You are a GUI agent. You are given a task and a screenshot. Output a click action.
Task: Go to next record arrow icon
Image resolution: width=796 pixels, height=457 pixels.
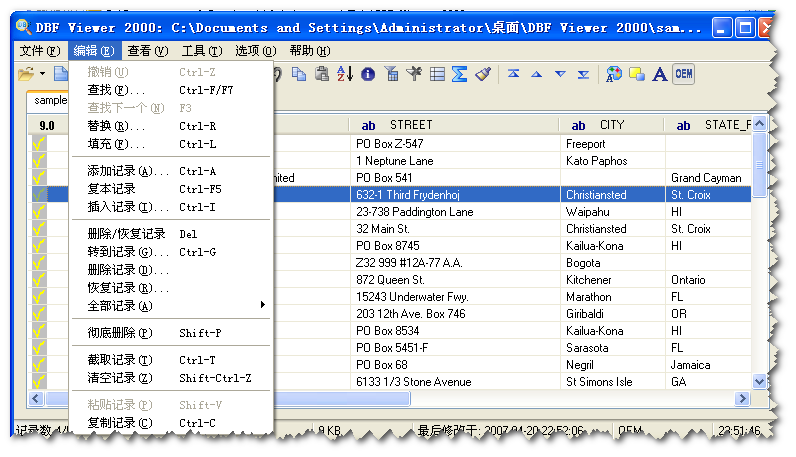[x=560, y=74]
